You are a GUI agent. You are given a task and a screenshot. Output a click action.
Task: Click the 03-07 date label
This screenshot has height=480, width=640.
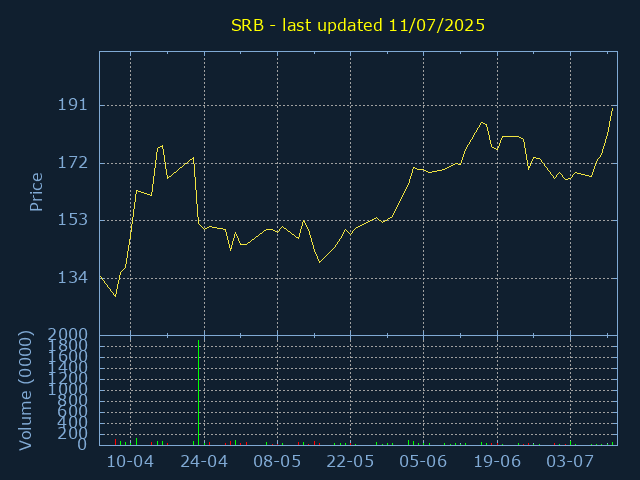570,462
